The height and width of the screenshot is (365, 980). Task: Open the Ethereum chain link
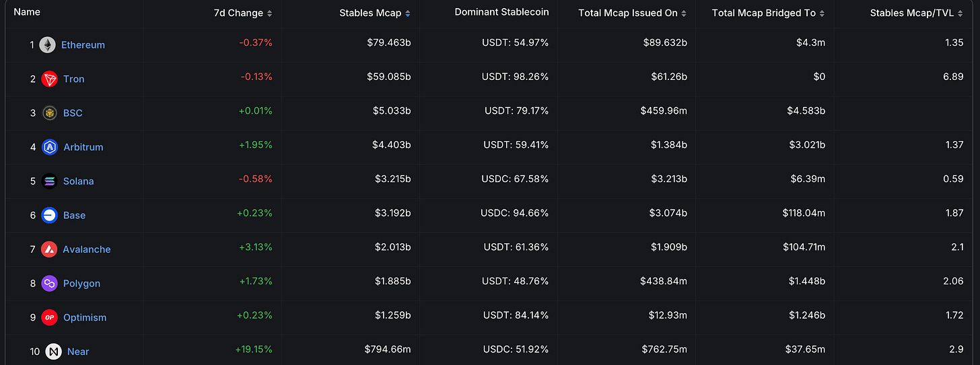[83, 45]
